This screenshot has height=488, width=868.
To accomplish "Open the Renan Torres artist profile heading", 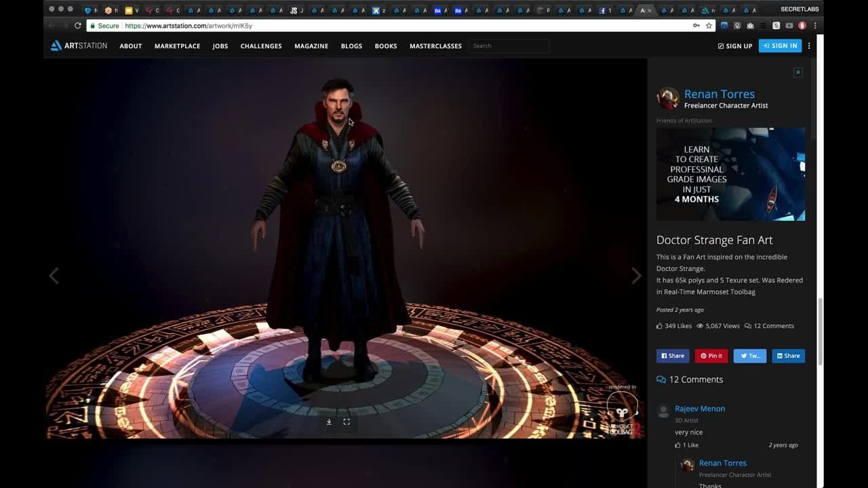I will coord(719,94).
